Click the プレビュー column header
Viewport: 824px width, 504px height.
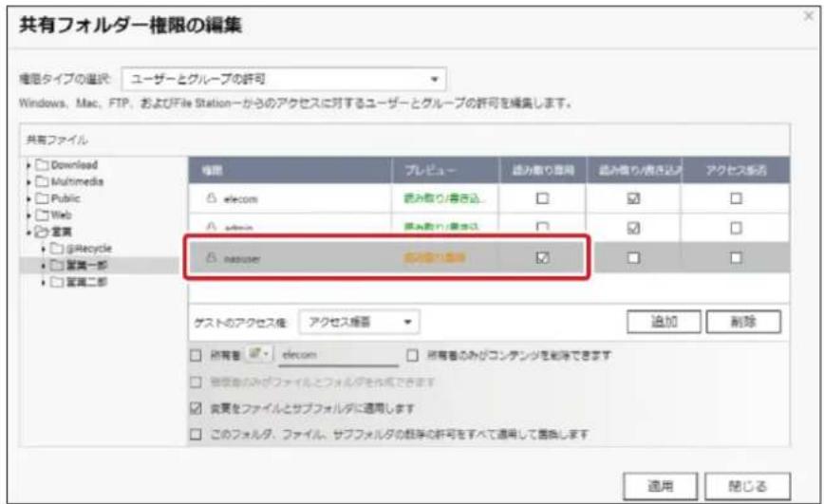(445, 170)
